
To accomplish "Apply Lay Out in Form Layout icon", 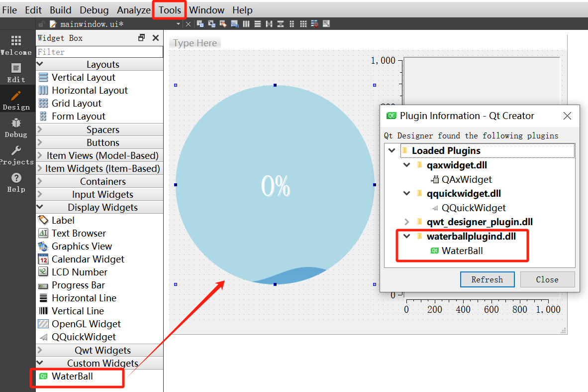I will tap(292, 24).
